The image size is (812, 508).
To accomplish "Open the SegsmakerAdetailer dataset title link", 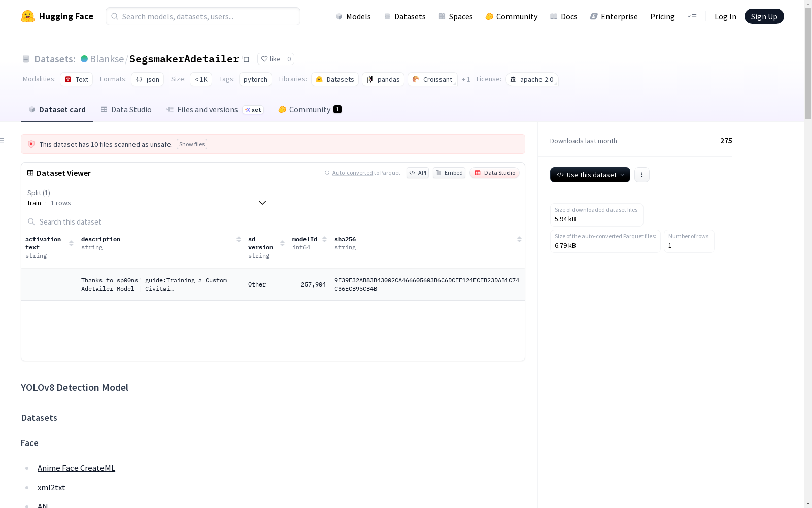I will click(184, 59).
